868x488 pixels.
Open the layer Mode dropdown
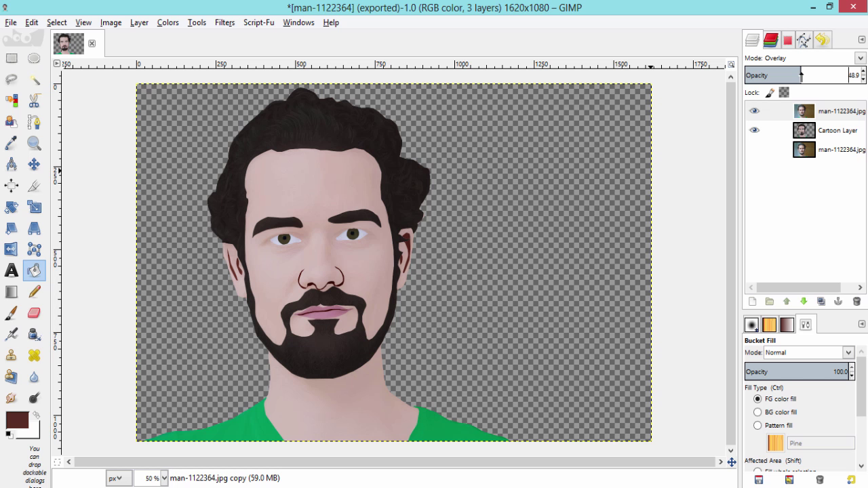[860, 58]
